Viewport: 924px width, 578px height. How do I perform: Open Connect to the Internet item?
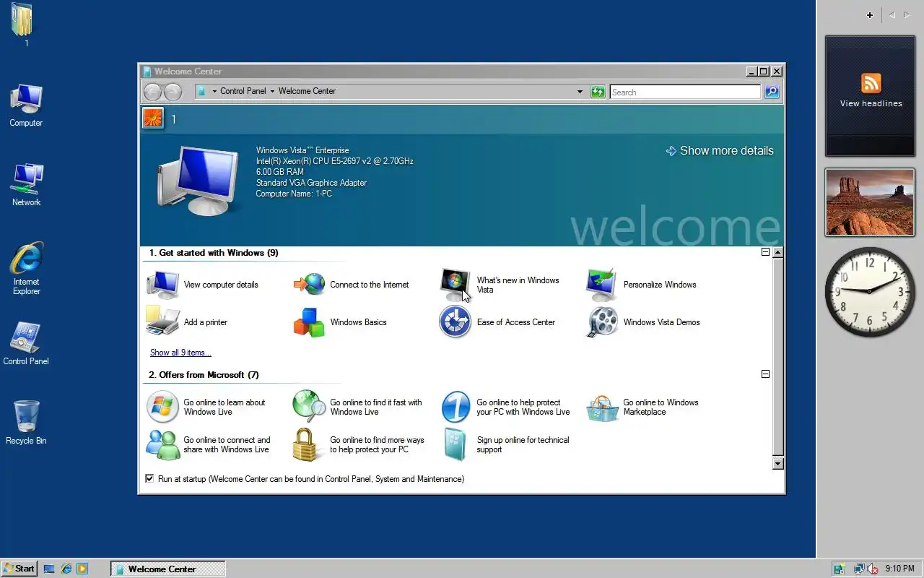point(351,285)
